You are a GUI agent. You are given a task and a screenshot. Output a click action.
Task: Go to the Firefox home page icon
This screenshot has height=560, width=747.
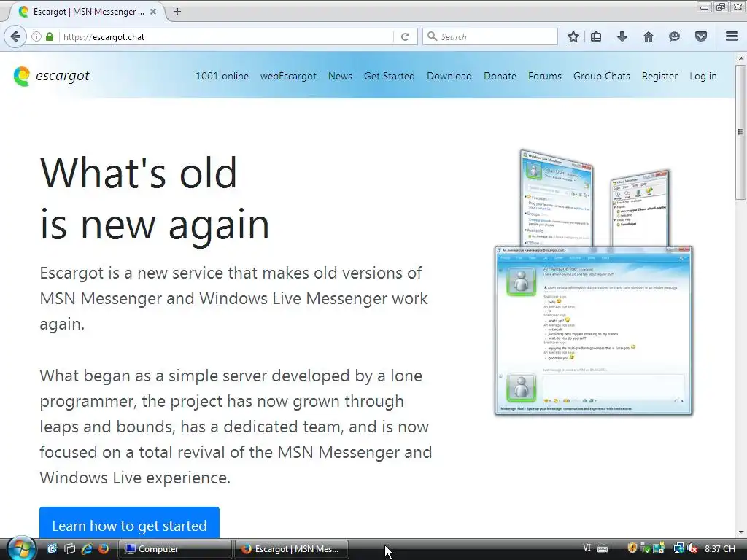[x=649, y=36]
